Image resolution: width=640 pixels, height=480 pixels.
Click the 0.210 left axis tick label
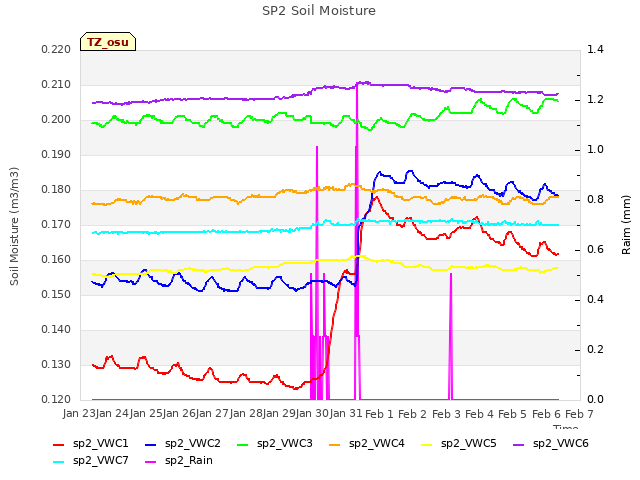pyautogui.click(x=56, y=85)
